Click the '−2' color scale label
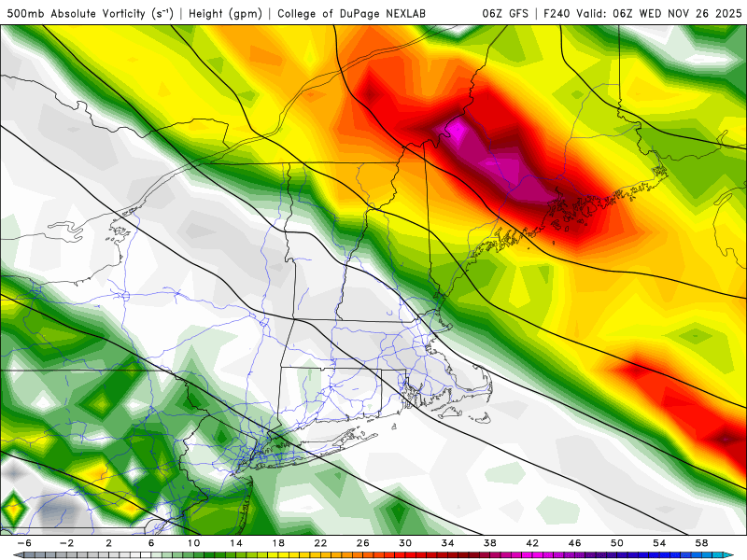This screenshot has width=747, height=560. [x=66, y=543]
